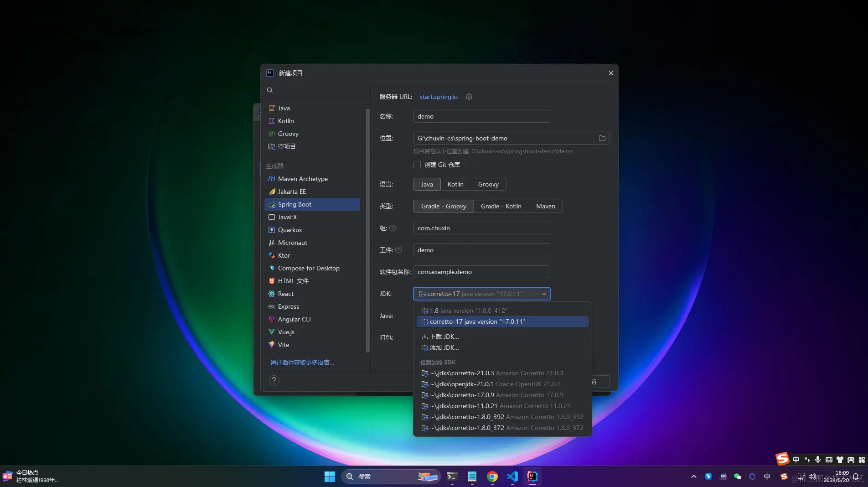Choose Micronaut generator
Viewport: 868px width, 487px height.
pyautogui.click(x=312, y=243)
